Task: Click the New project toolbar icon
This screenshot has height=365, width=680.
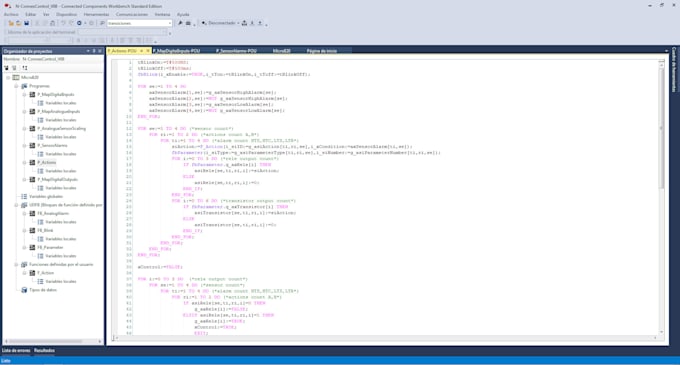Action: pyautogui.click(x=11, y=23)
